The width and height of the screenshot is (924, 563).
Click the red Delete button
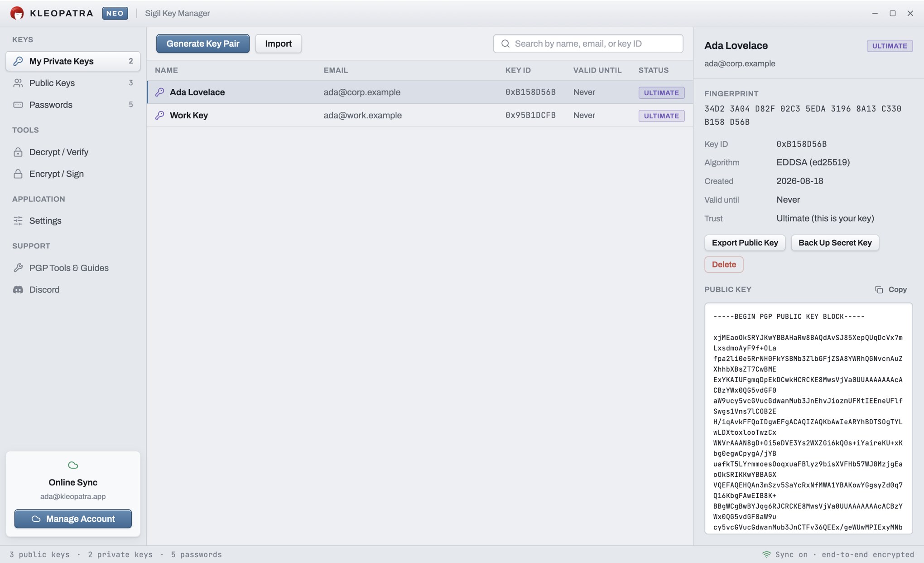[x=724, y=264]
